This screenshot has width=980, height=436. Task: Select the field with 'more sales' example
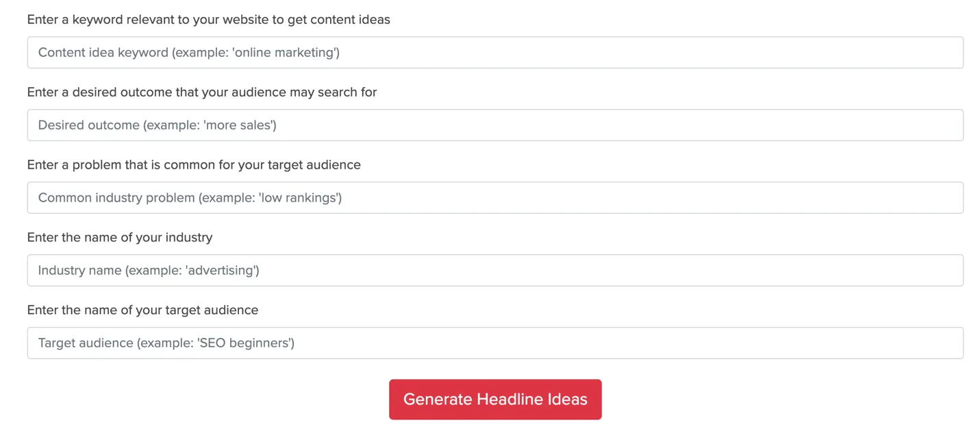tap(494, 125)
